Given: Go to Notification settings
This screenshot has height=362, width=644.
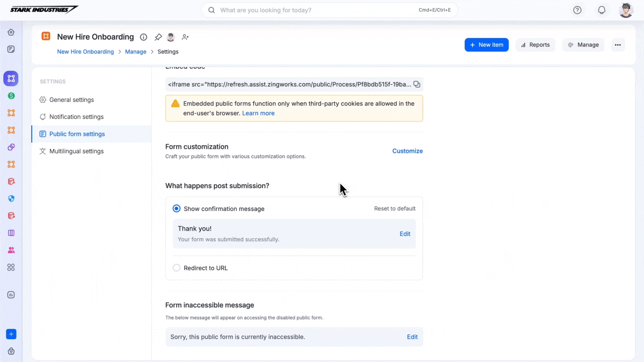Looking at the screenshot, I should (x=76, y=117).
